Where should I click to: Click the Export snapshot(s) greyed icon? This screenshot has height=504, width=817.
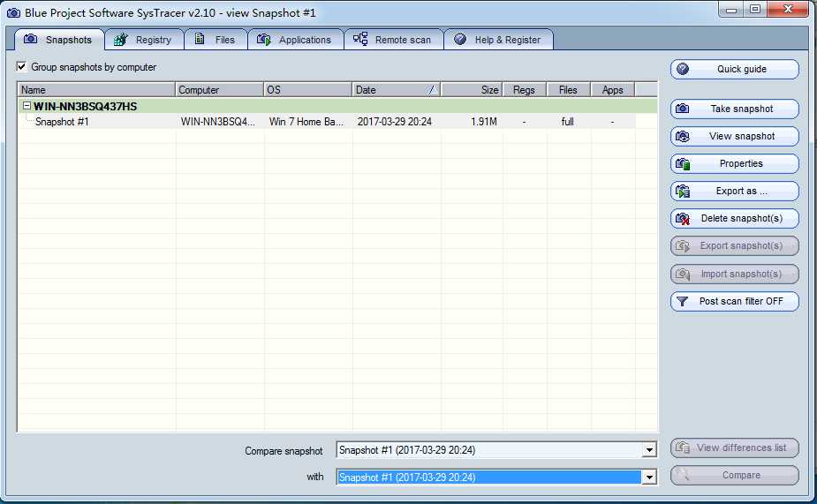[x=683, y=245]
